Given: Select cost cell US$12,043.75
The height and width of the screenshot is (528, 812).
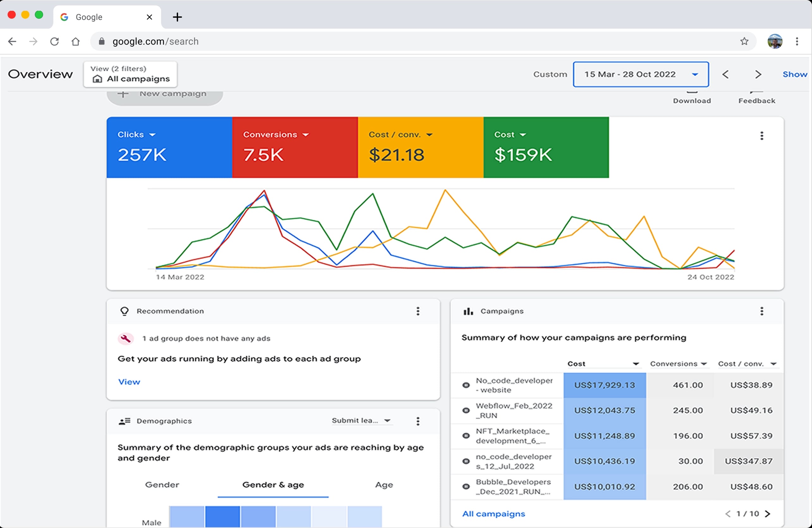Looking at the screenshot, I should point(605,410).
